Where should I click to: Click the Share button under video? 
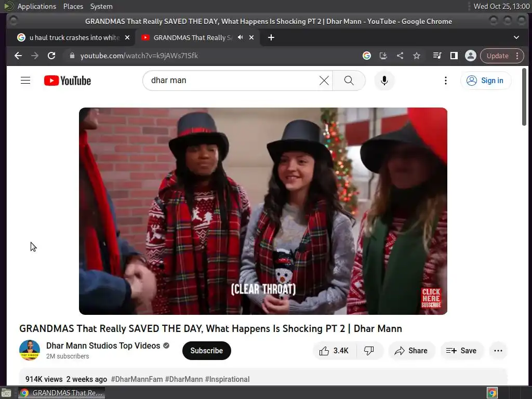pyautogui.click(x=411, y=351)
